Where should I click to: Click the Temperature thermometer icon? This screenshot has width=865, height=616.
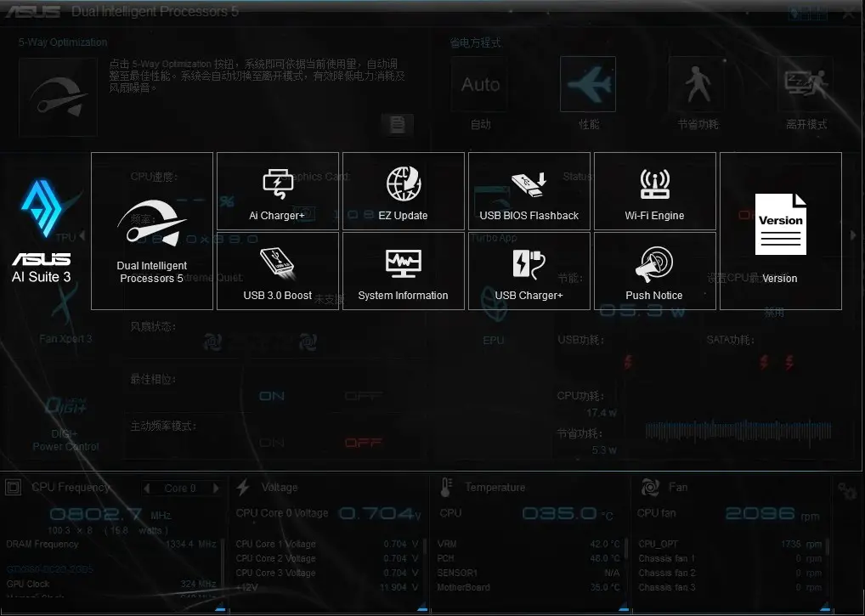446,487
